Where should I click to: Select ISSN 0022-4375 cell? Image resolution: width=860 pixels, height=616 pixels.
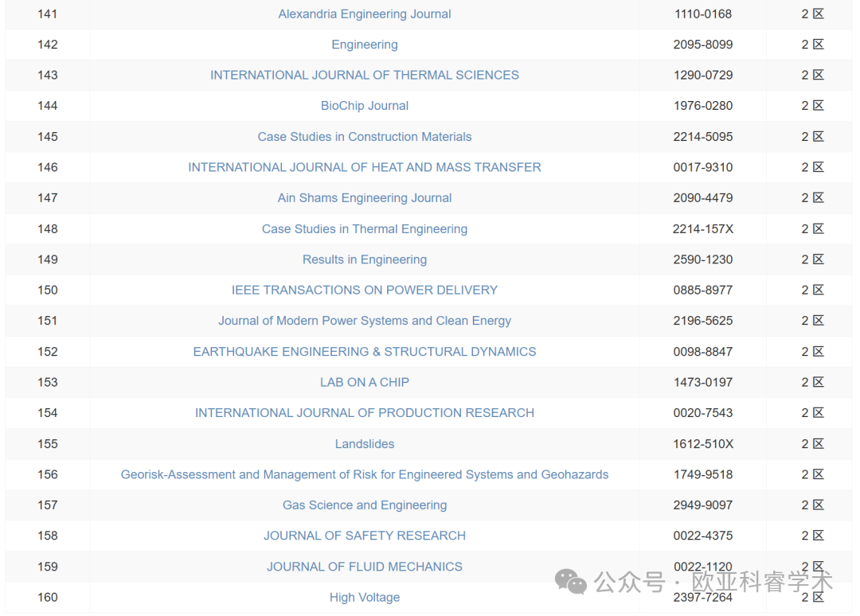pos(702,536)
